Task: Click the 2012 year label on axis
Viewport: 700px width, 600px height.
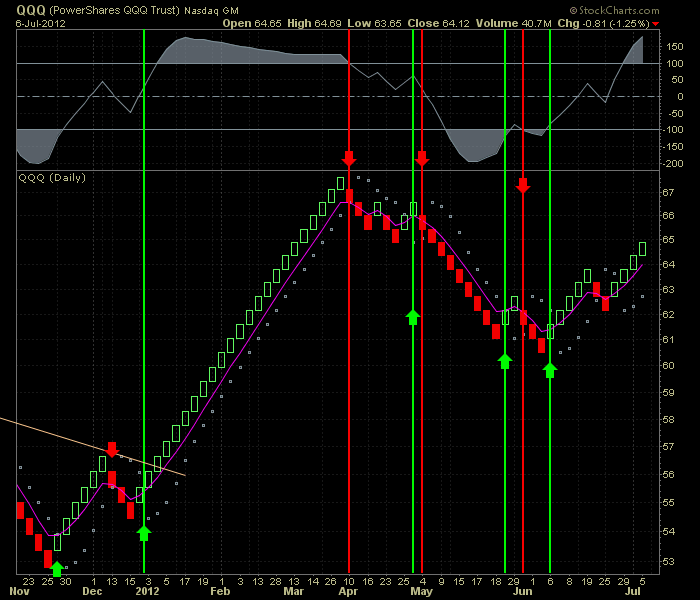Action: coord(147,592)
